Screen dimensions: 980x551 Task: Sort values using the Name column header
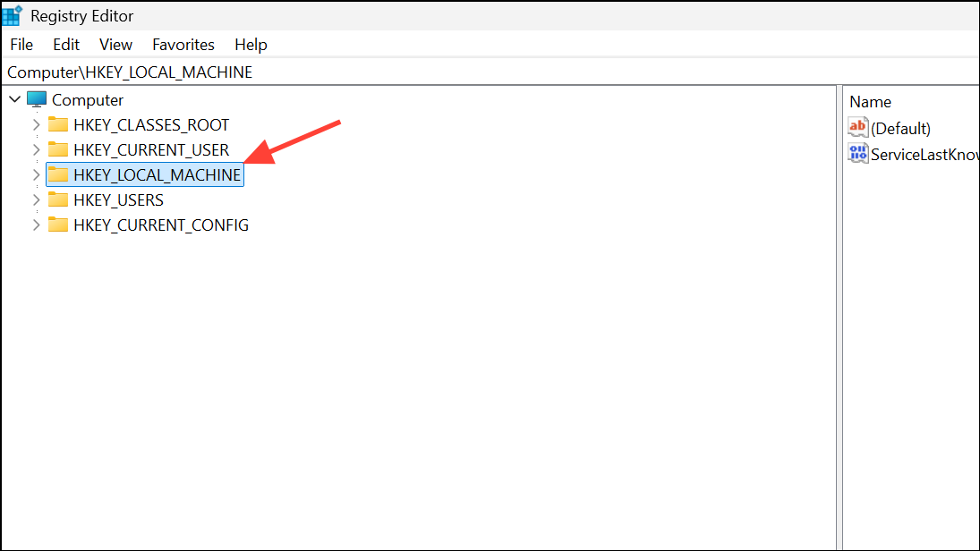(x=870, y=101)
